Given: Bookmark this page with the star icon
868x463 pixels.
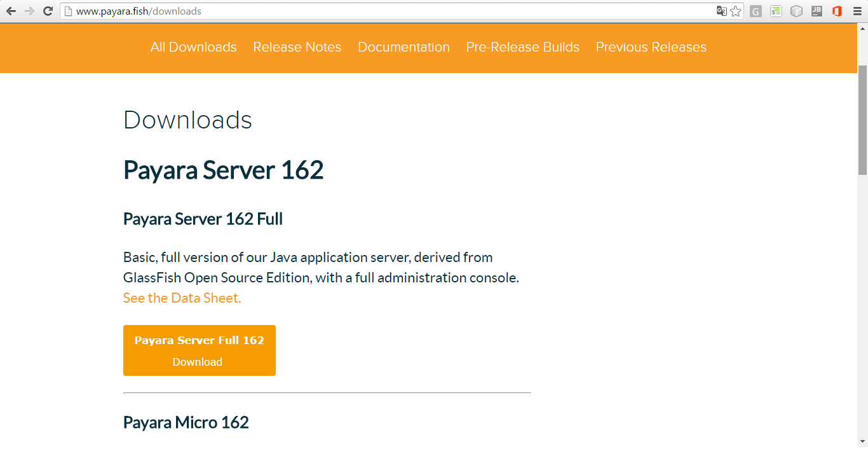Looking at the screenshot, I should click(x=735, y=11).
